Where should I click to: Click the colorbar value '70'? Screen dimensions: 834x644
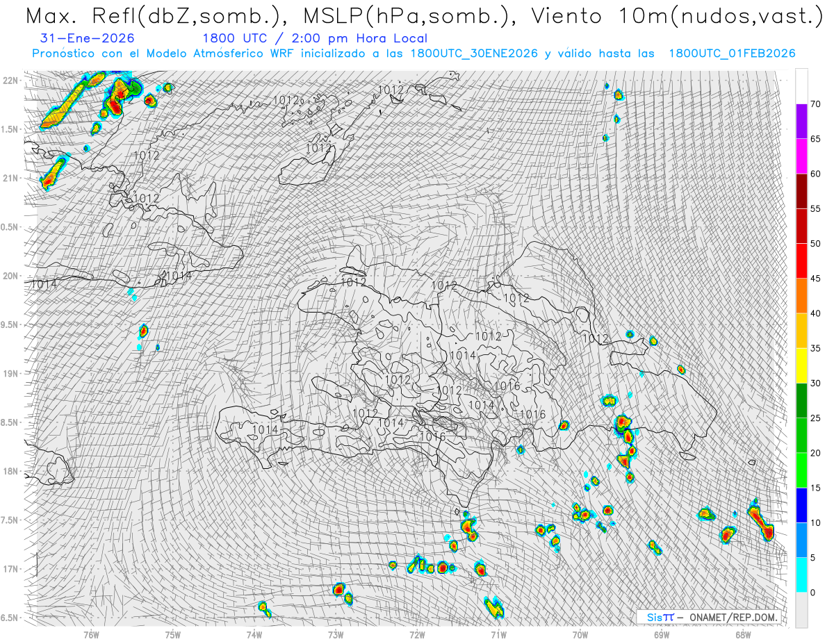[815, 104]
